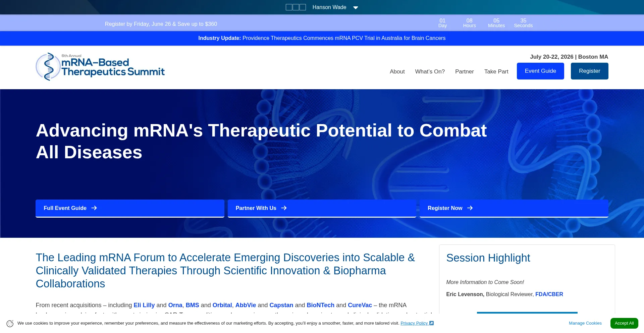This screenshot has height=333, width=644.
Task: Click the Hanson Wade logo boxes icon
Action: tap(296, 7)
